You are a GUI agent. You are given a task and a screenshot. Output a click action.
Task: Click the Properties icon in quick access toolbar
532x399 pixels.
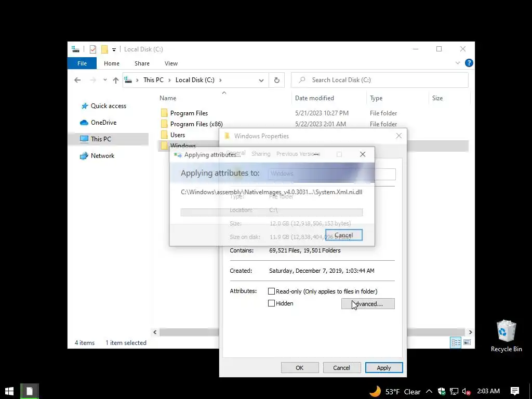pos(92,49)
